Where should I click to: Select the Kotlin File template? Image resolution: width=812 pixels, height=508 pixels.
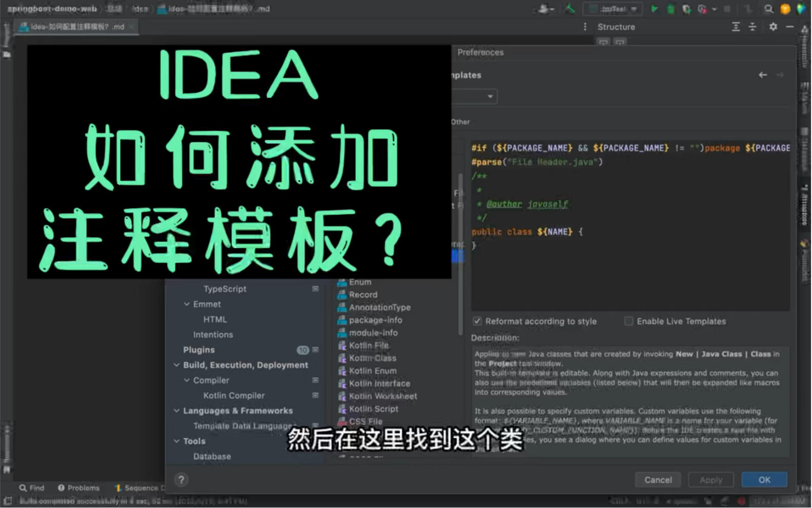(363, 345)
